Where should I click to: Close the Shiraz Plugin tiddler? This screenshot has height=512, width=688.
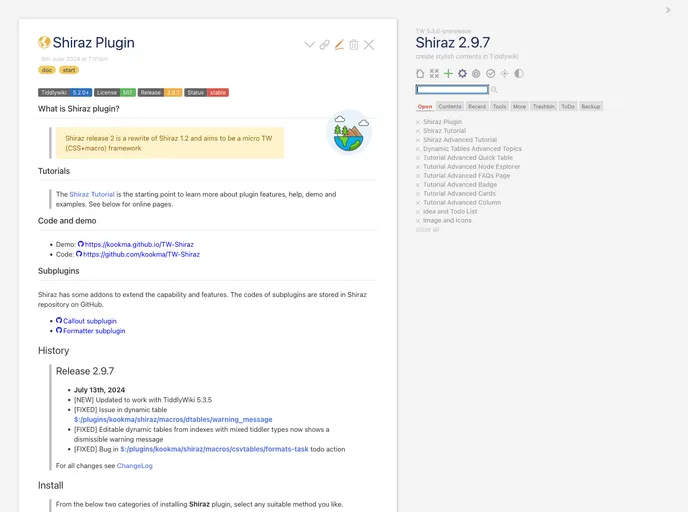[x=369, y=45]
